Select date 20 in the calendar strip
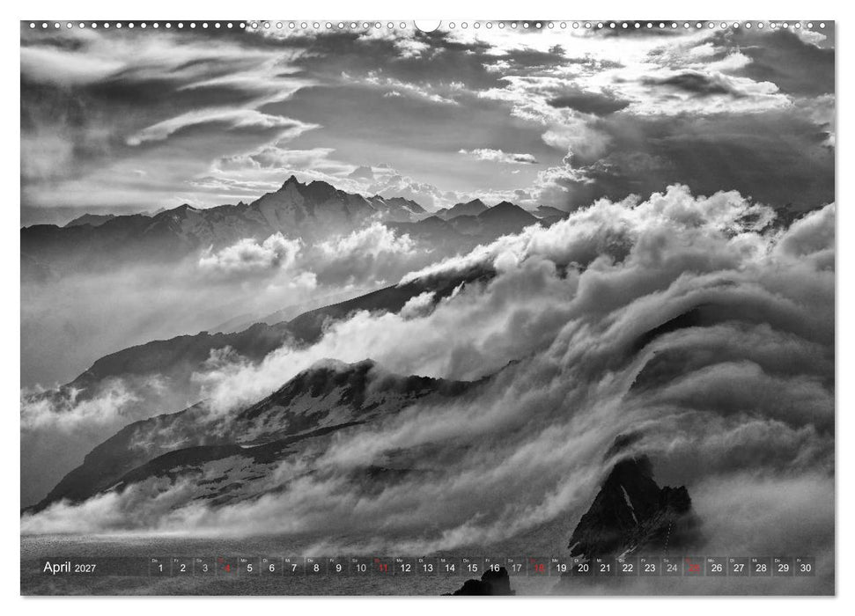This screenshot has width=855, height=616. [x=584, y=567]
